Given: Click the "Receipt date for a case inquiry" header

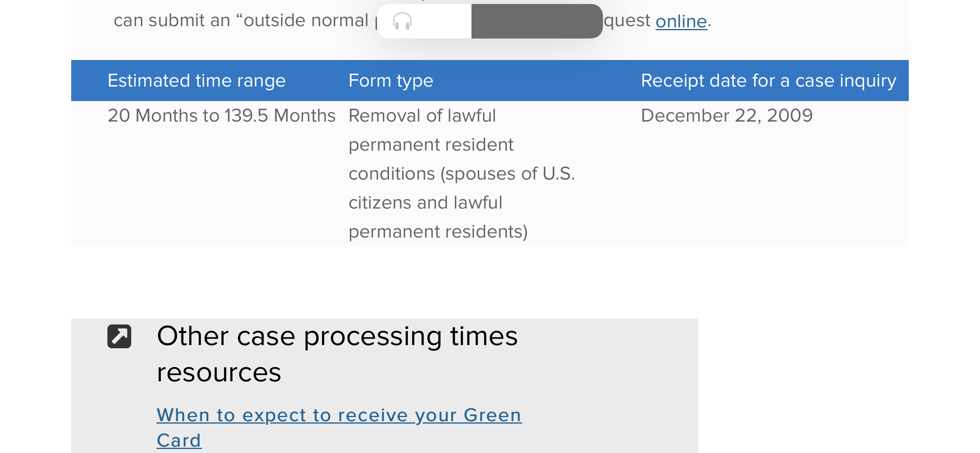Looking at the screenshot, I should point(769,81).
